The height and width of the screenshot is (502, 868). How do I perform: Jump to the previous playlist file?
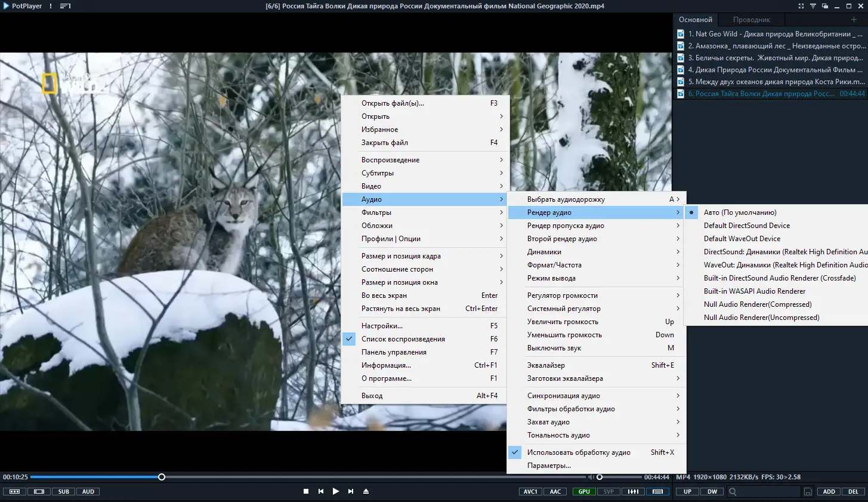321,491
